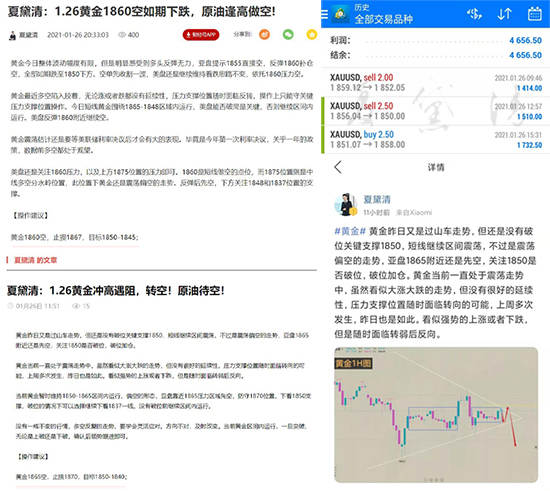Share article via yellow star Qzone icon

point(311,34)
